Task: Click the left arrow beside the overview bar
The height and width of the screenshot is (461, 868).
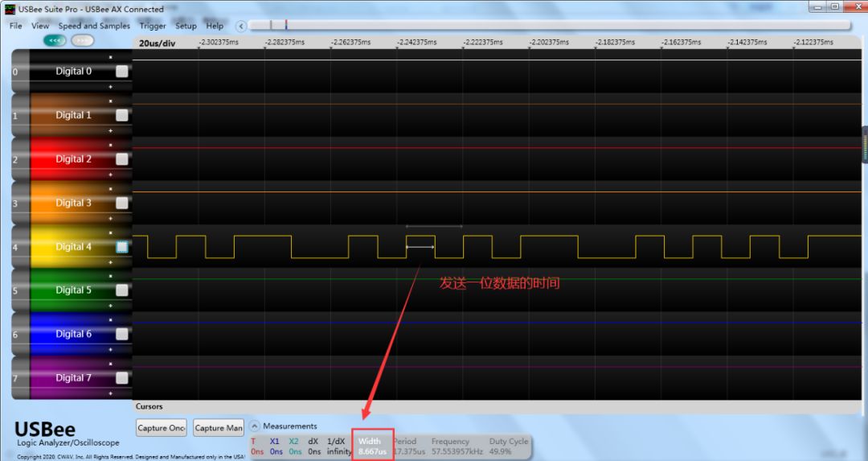Action: pos(240,26)
